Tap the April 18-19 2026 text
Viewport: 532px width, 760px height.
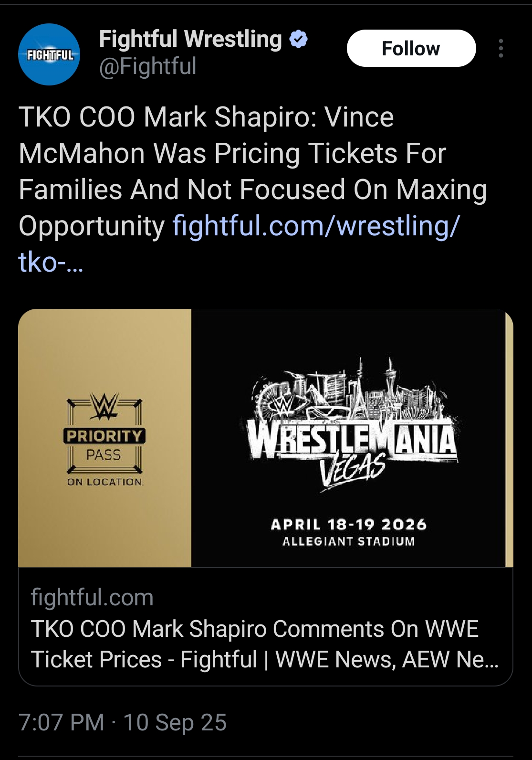349,525
